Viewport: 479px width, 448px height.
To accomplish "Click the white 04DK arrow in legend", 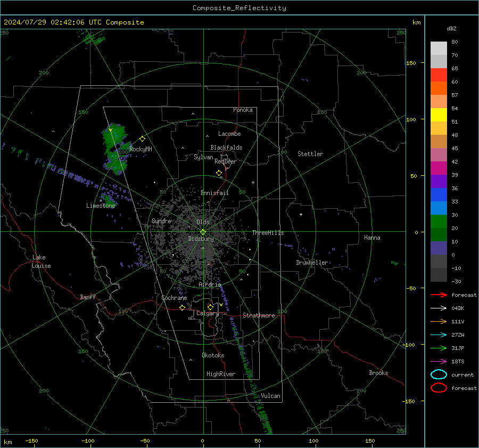I will click(439, 308).
